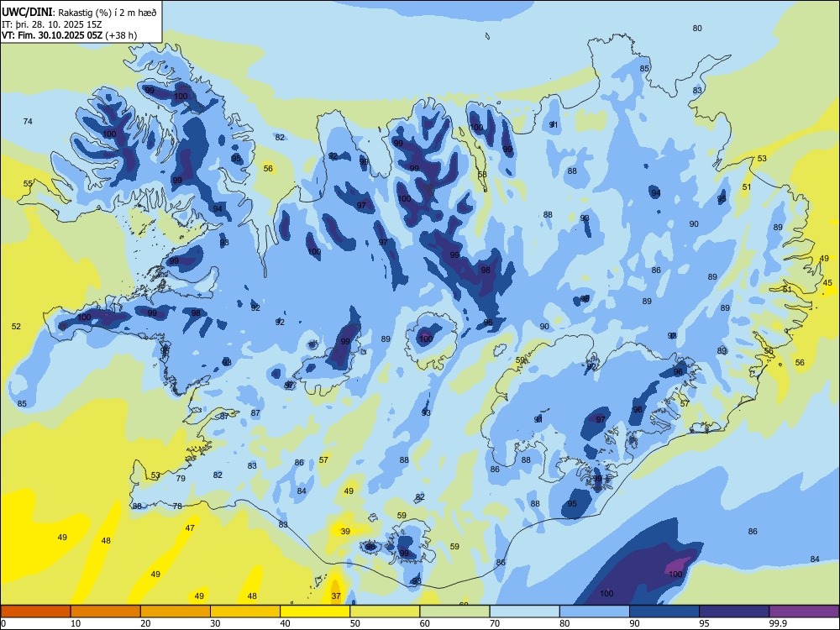Select the 'IT: þri. 28. 10. 2025 15Z' line
The height and width of the screenshot is (630, 840).
point(52,24)
